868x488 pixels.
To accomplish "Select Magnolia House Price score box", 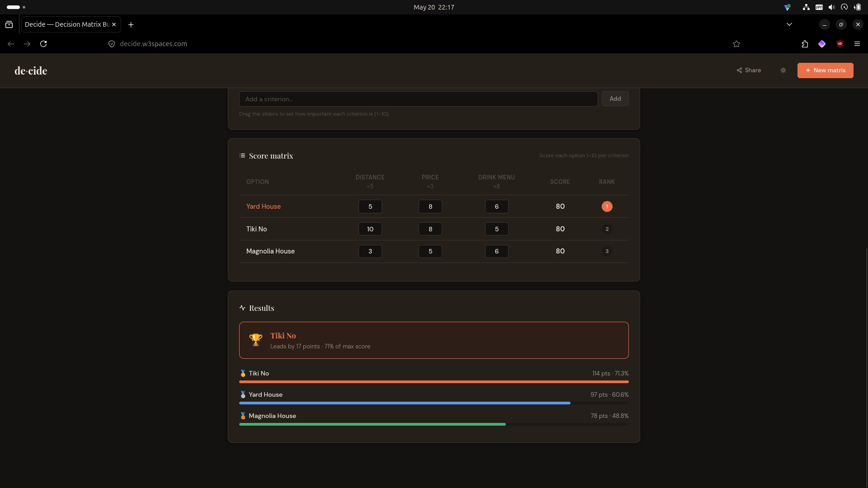I will click(430, 251).
